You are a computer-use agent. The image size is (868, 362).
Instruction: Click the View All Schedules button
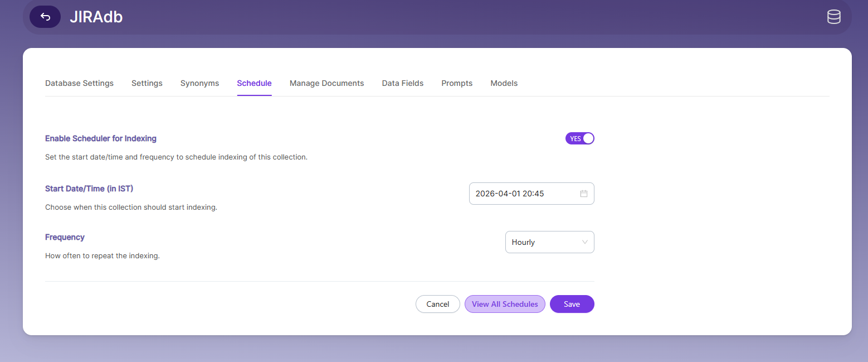click(x=505, y=304)
